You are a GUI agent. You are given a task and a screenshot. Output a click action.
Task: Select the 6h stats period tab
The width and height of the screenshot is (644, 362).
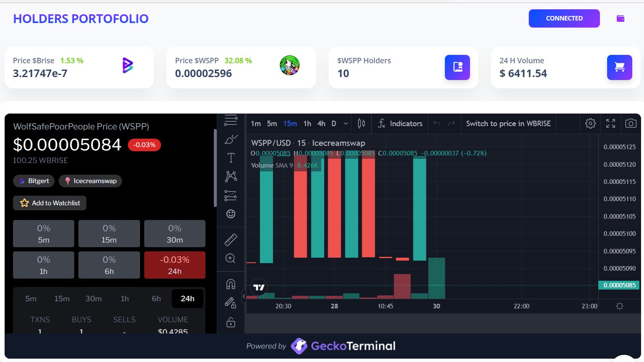point(156,299)
